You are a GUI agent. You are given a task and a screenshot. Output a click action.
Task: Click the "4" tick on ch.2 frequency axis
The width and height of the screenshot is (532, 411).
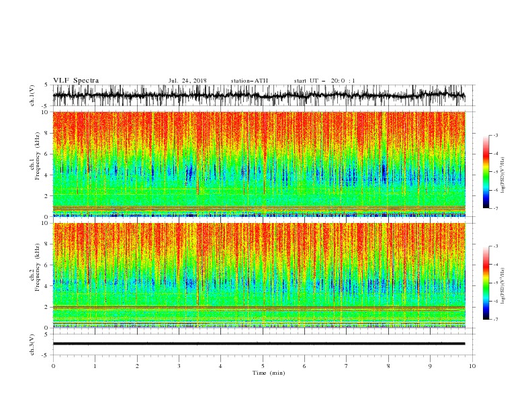[48, 286]
